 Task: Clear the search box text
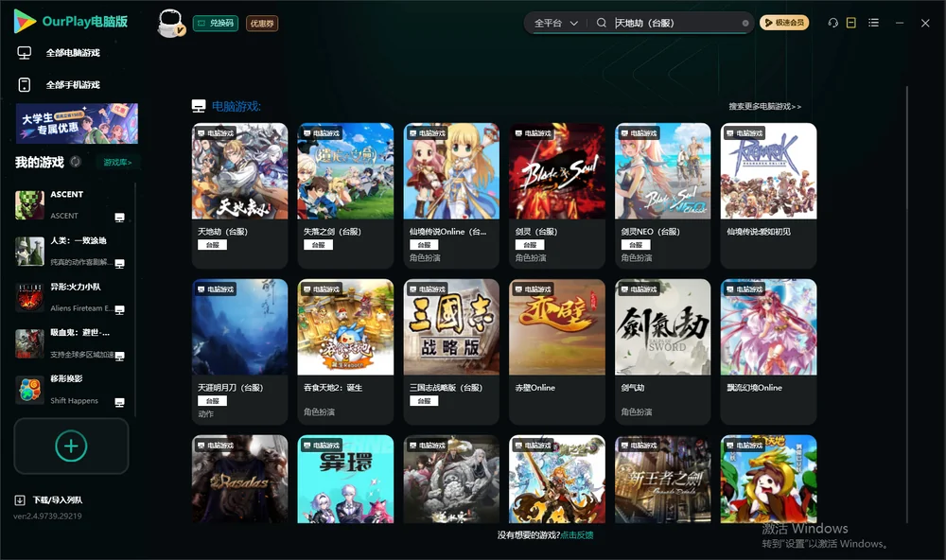(x=745, y=24)
